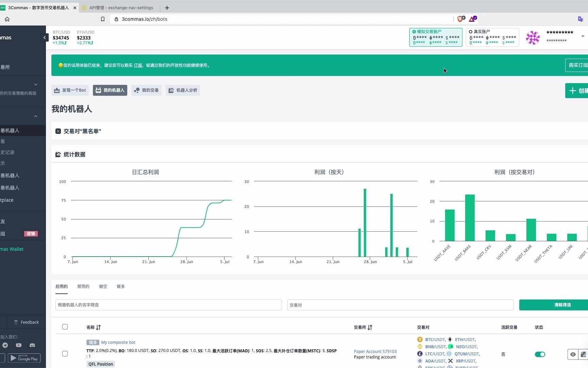Edit bot with the pencil icon
Image resolution: width=588 pixels, height=368 pixels.
(583, 354)
